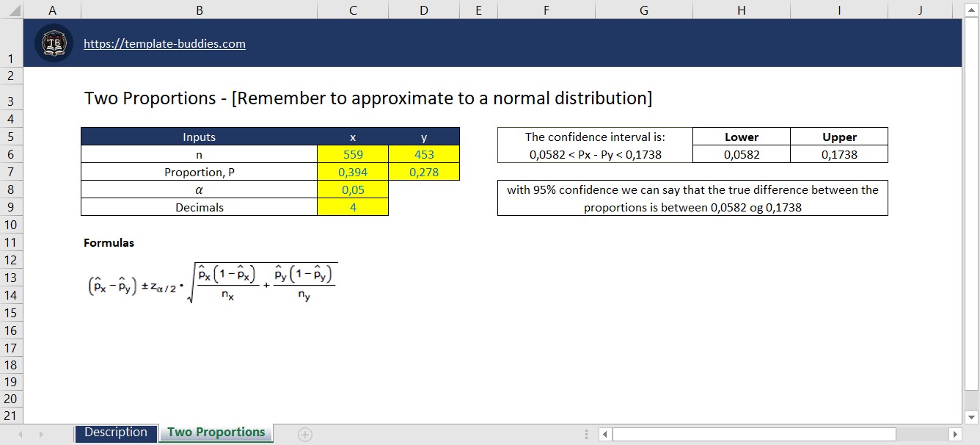The image size is (980, 445).
Task: Click the horizontal scroll left arrow
Action: click(603, 434)
